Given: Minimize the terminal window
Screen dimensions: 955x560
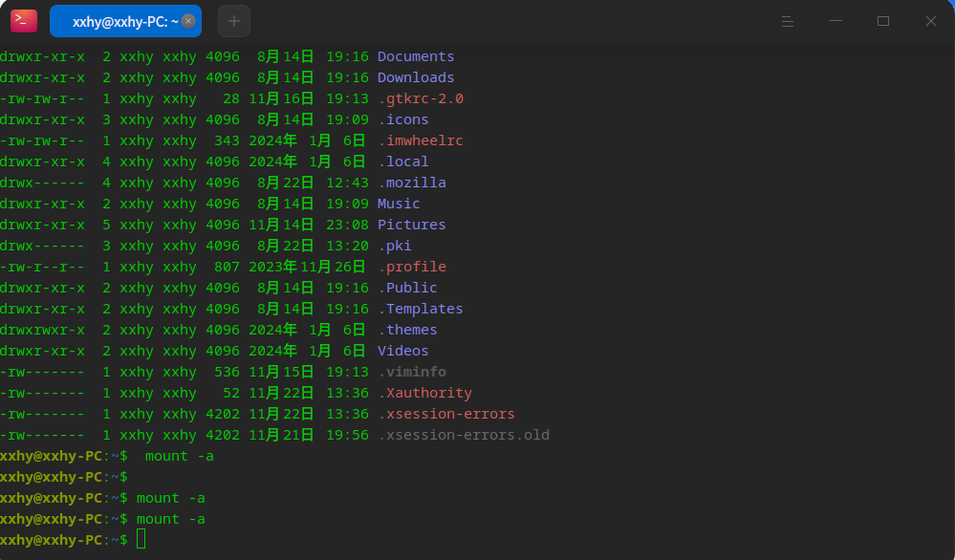Looking at the screenshot, I should click(x=836, y=21).
